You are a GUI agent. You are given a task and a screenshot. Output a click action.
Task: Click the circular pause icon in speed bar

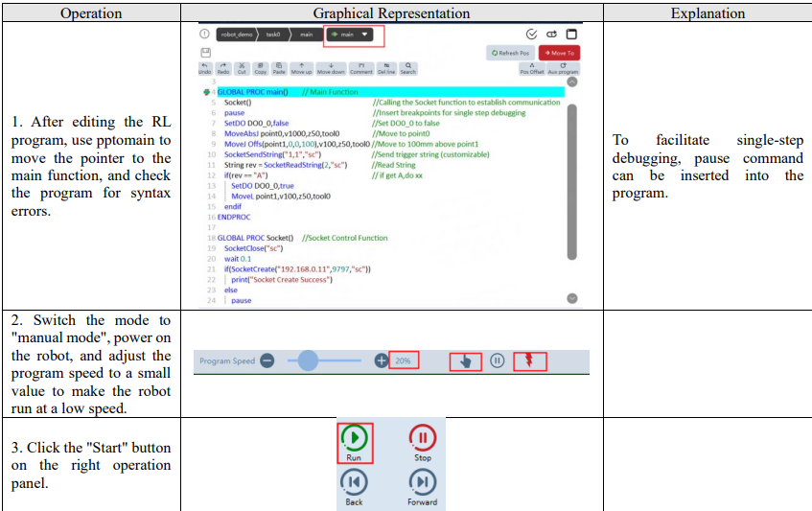point(498,360)
